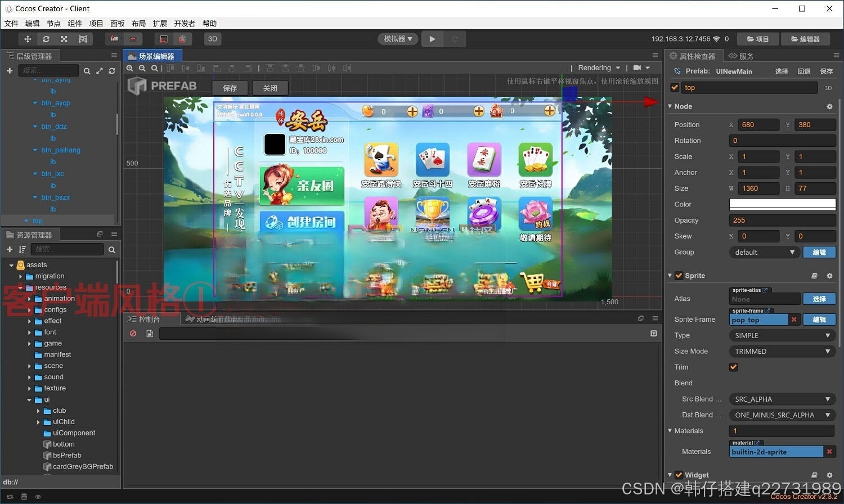The image size is (844, 504).
Task: Zoom out the scene editor
Action: [142, 68]
